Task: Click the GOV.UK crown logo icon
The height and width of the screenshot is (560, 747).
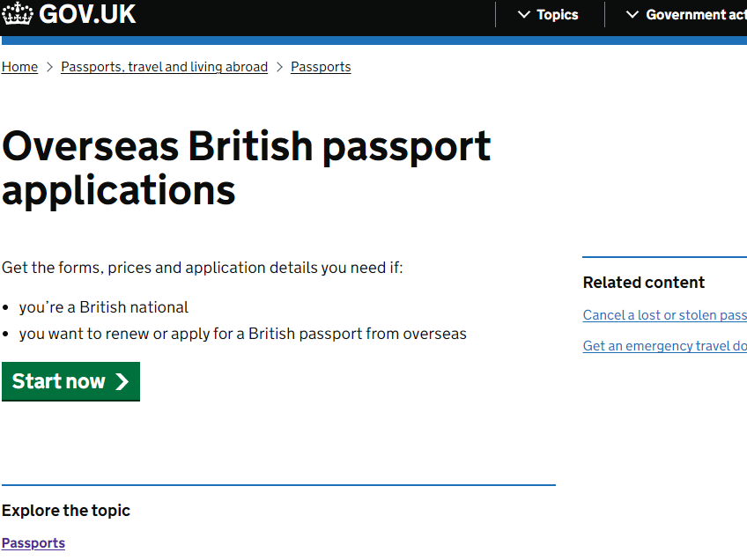Action: 17,13
